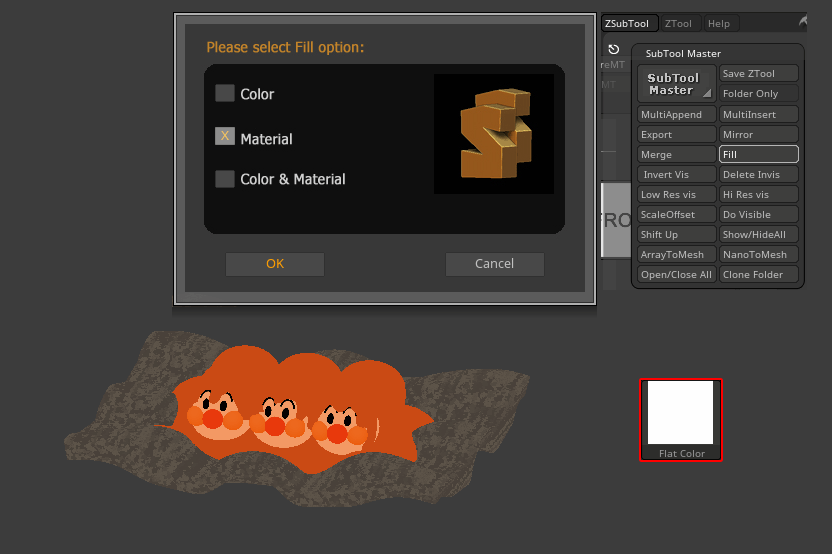This screenshot has height=554, width=832.
Task: Click the ArrayToMesh button
Action: 677,254
